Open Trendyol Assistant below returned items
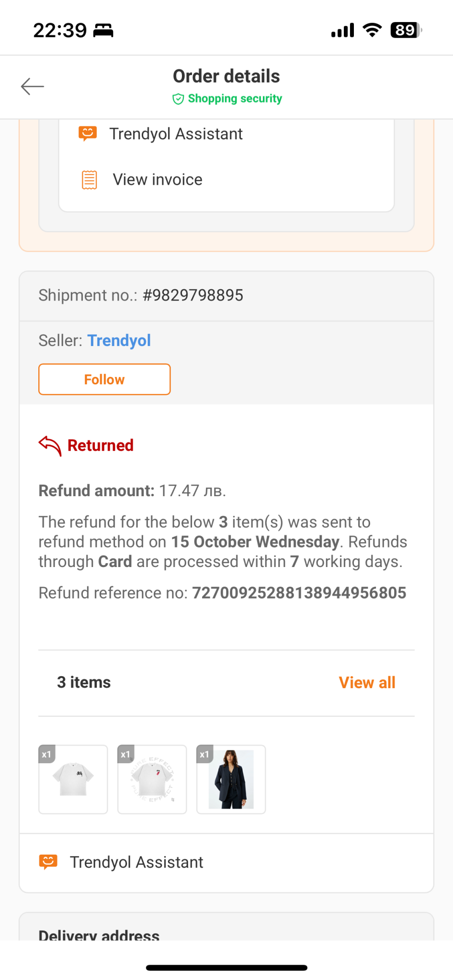Viewport: 453px width, 980px height. coord(136,862)
